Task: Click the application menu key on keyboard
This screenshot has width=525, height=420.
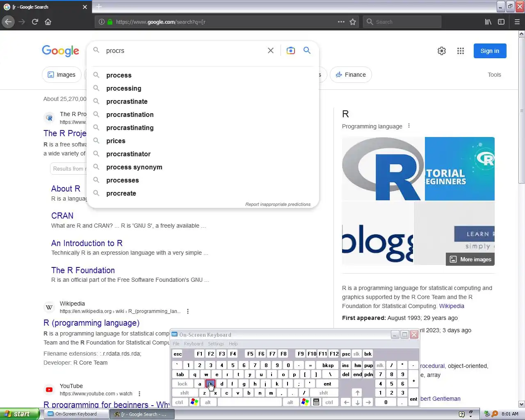Action: 316,402
